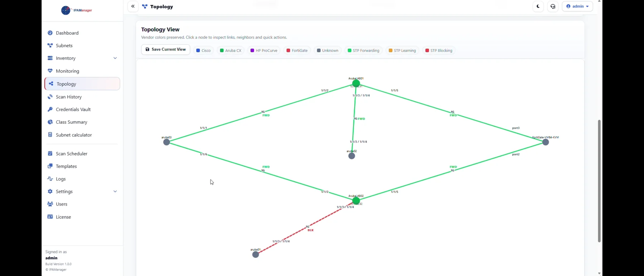Select the ArubaLAB01 green node

point(356,83)
